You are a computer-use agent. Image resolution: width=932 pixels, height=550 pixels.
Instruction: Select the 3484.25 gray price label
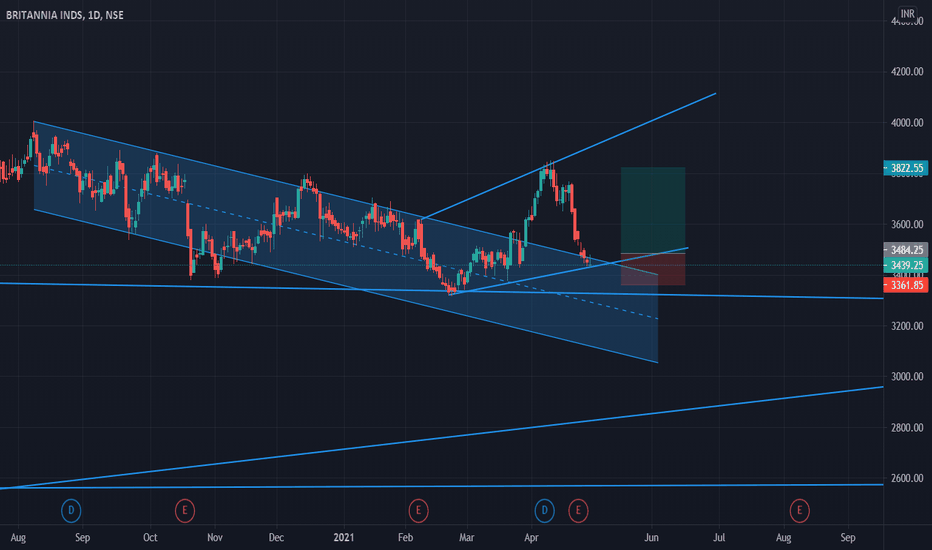coord(906,250)
